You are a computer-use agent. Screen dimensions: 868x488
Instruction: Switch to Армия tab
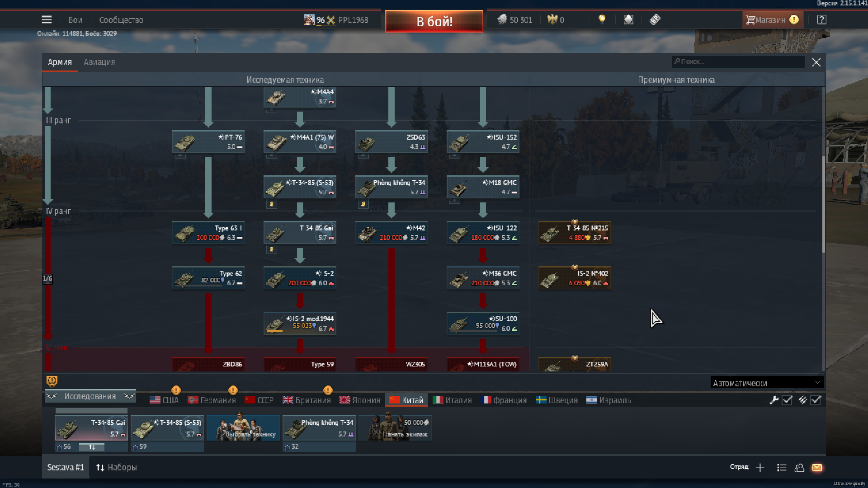coord(60,62)
